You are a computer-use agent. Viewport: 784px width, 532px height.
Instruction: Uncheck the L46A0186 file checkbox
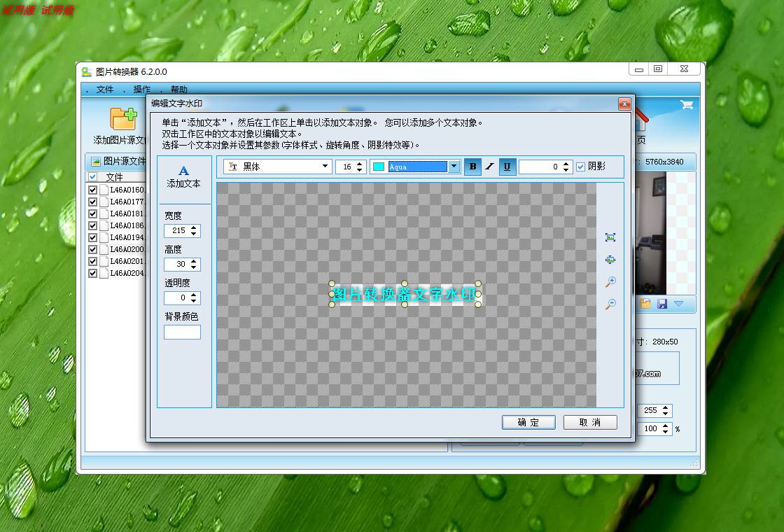92,225
